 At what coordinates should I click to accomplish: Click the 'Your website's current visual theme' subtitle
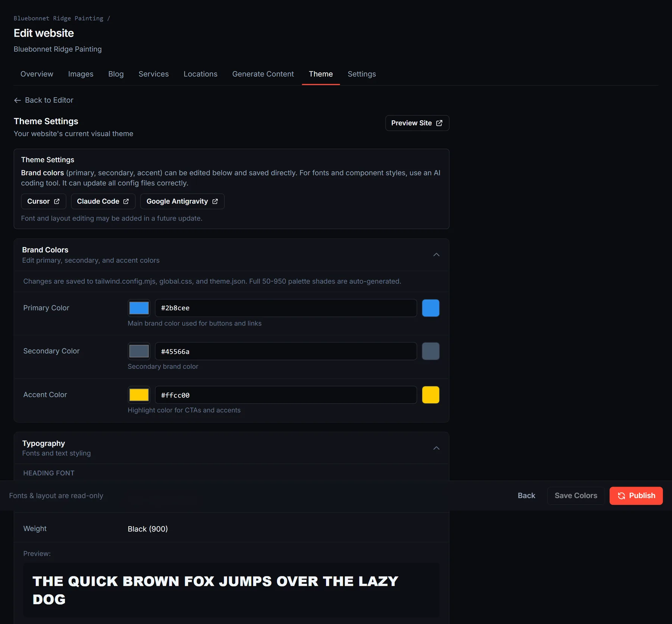pyautogui.click(x=74, y=134)
